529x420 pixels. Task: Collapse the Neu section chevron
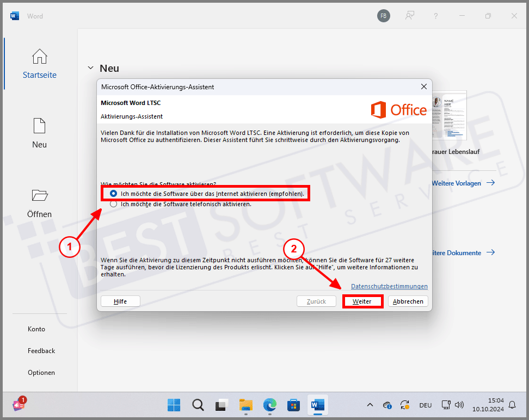click(90, 68)
